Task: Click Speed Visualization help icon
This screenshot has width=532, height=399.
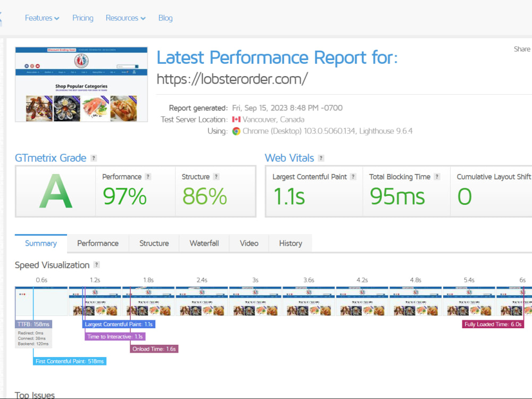Action: point(96,265)
